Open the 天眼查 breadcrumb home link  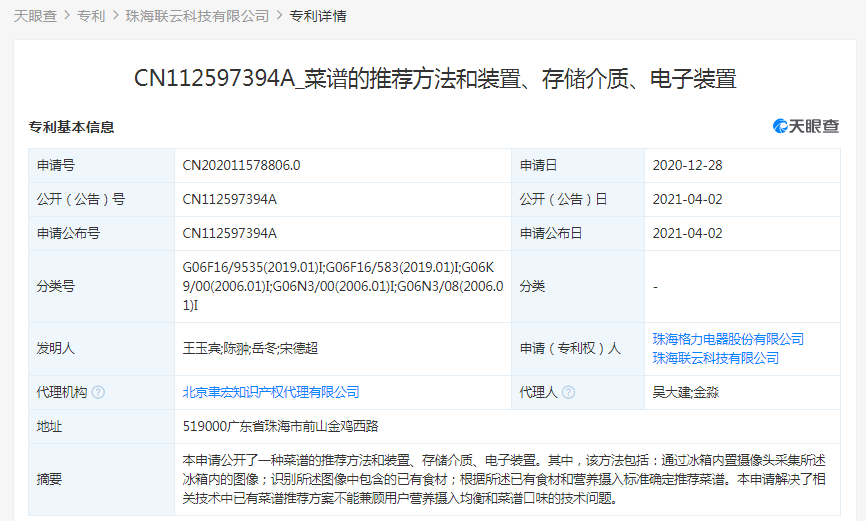click(35, 16)
